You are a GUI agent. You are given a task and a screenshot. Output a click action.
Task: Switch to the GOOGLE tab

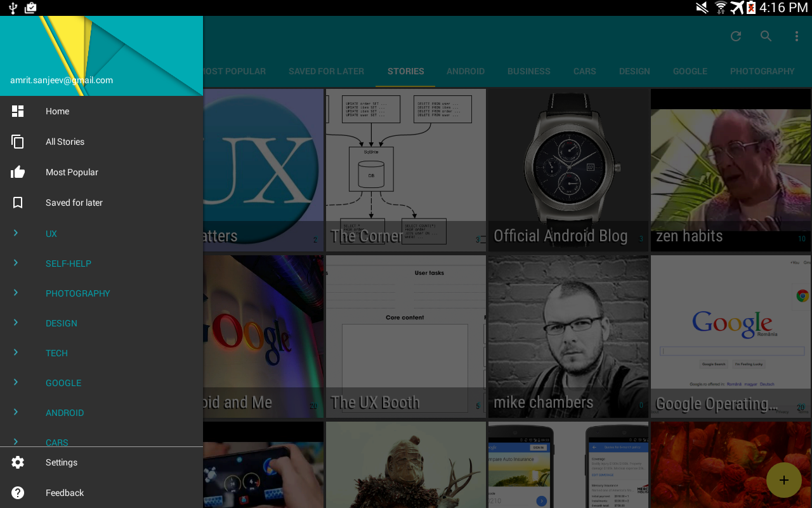click(x=690, y=71)
